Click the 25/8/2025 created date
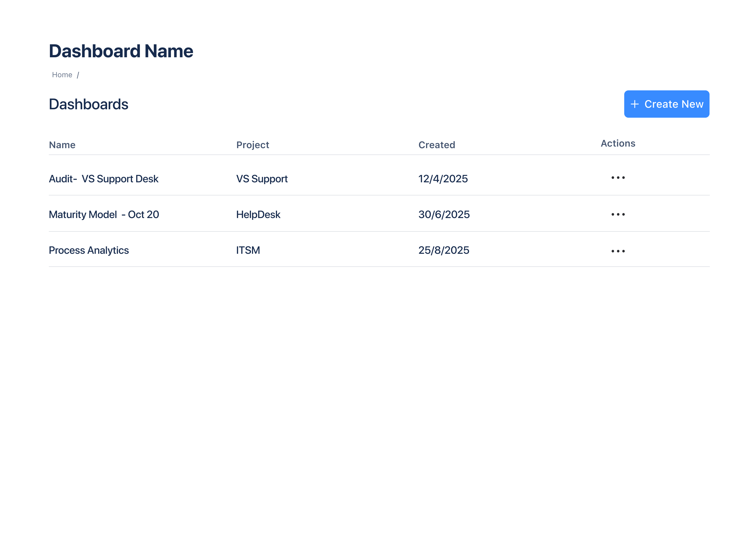Screen dimensions: 756x538 click(444, 250)
